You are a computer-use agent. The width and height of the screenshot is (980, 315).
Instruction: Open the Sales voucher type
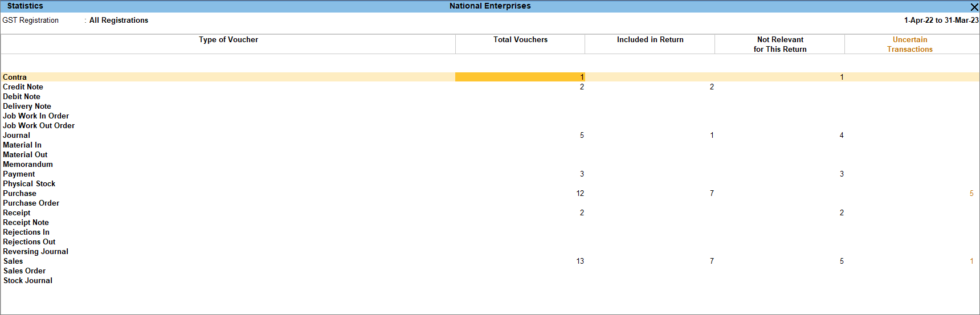coord(13,261)
